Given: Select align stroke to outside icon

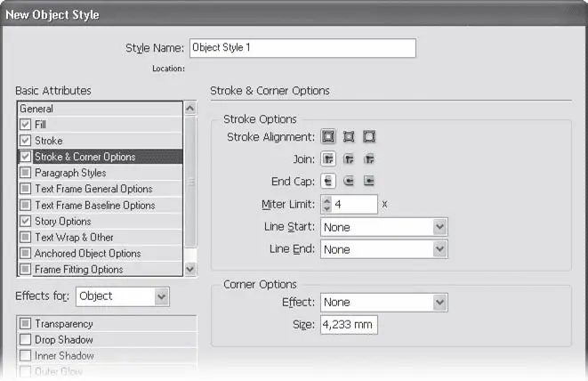Looking at the screenshot, I should coord(369,136).
